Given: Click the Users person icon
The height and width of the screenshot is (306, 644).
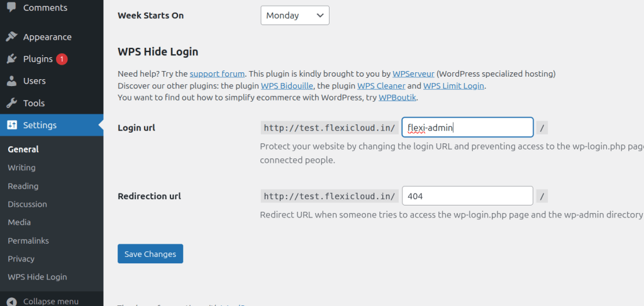Looking at the screenshot, I should coord(12,81).
